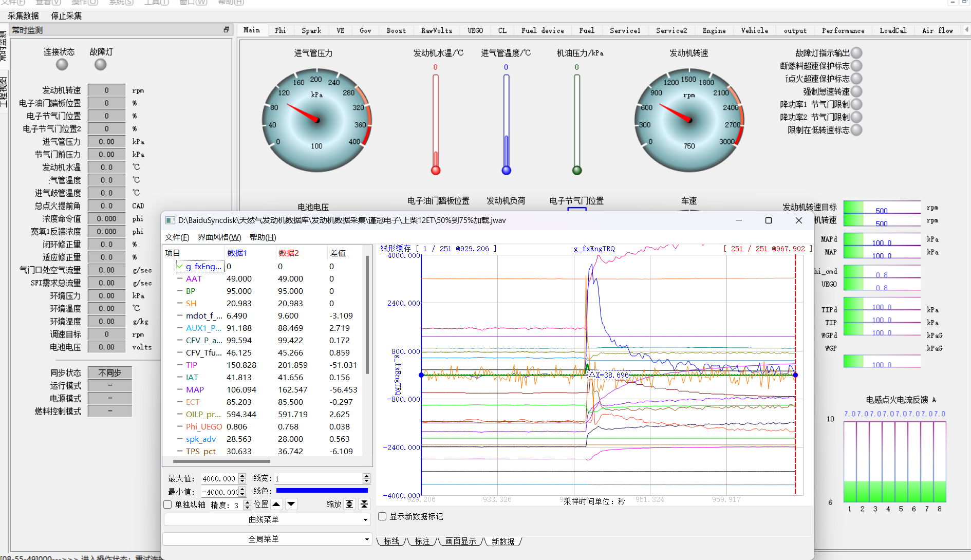Screen dimensions: 971x560
Task: Select the OILP_pr... row in curve list
Action: click(263, 414)
